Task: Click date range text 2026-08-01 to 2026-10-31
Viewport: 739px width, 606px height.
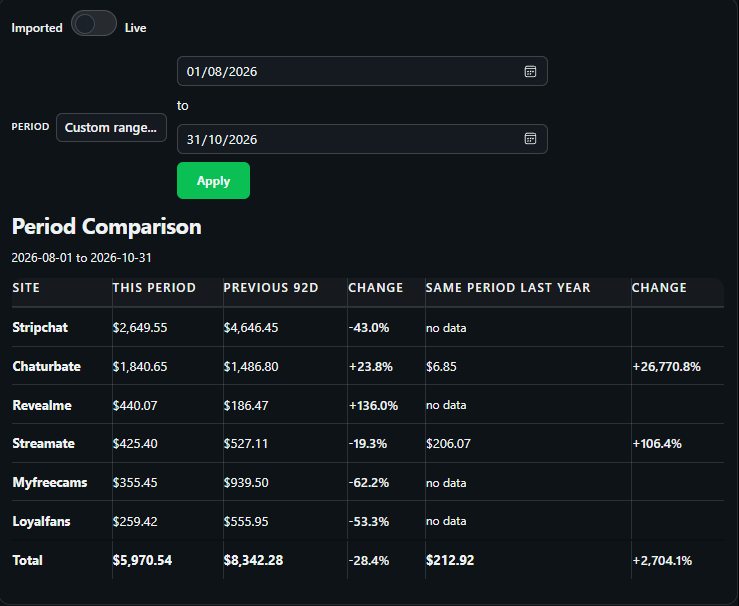Action: (82, 258)
